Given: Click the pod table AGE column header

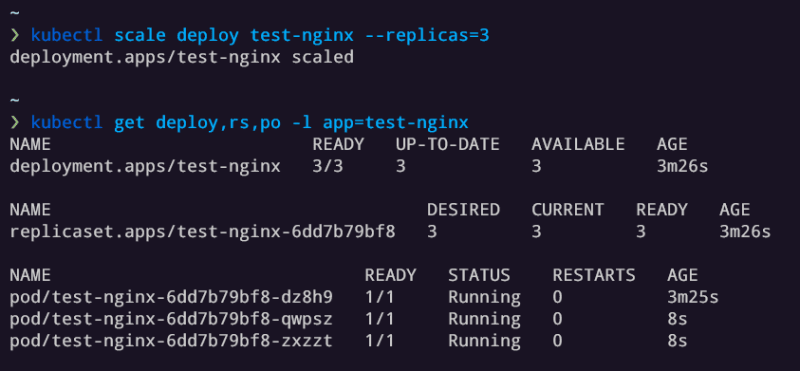Looking at the screenshot, I should pos(683,276).
